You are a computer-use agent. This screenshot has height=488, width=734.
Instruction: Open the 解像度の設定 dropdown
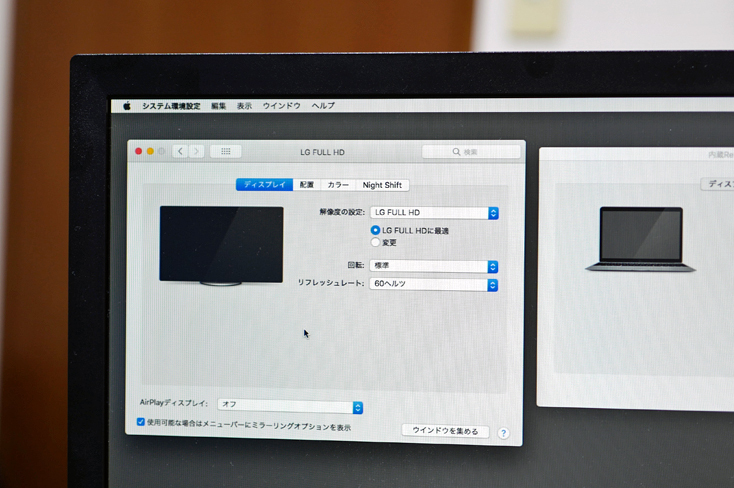tap(434, 213)
